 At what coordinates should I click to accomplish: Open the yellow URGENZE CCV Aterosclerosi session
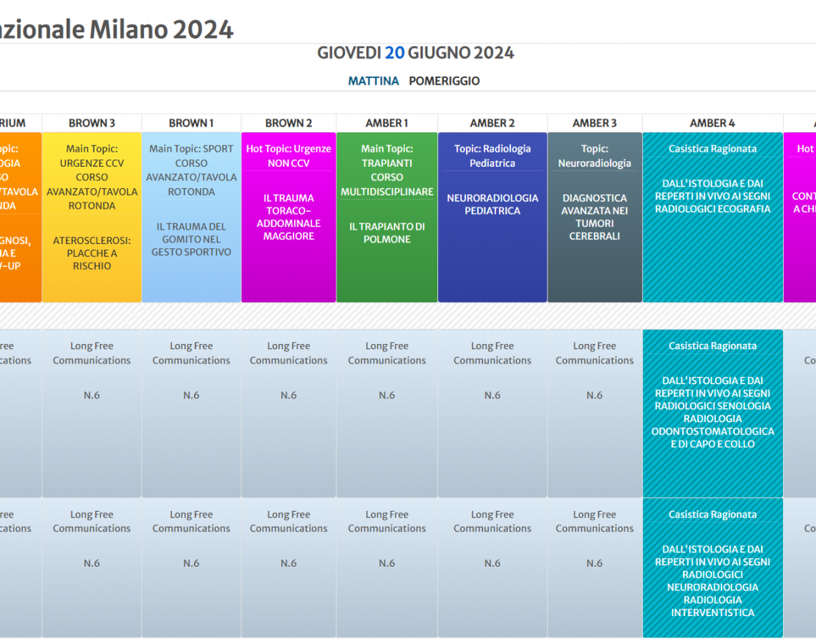[x=92, y=217]
